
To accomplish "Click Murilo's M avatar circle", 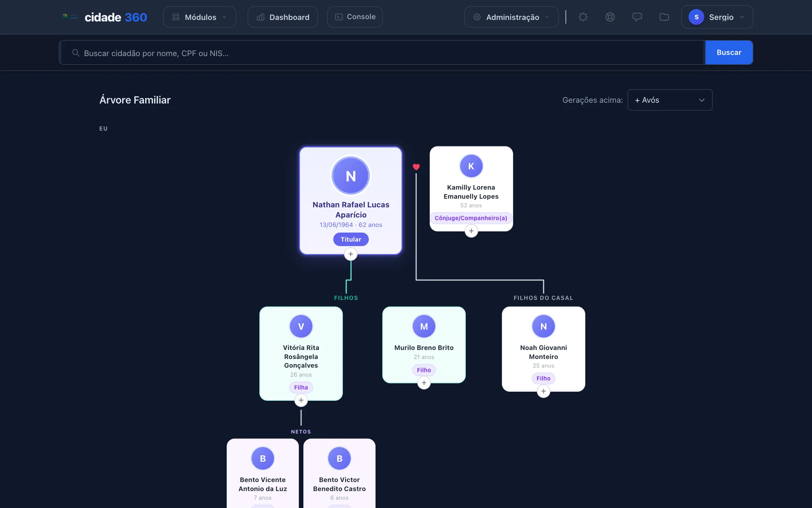I will 424,326.
